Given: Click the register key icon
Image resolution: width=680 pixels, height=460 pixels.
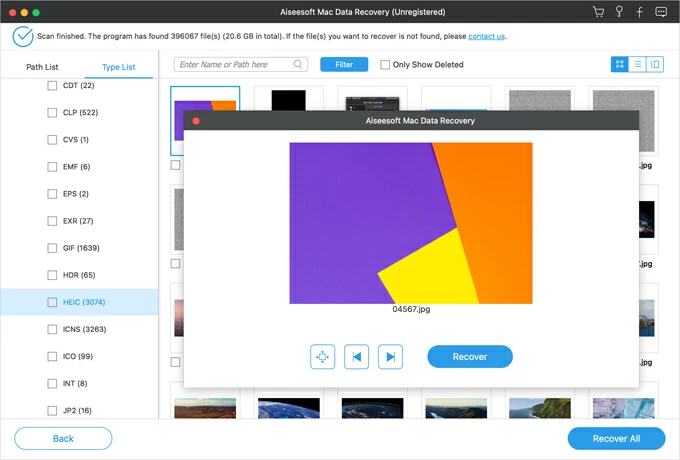Looking at the screenshot, I should pos(619,12).
